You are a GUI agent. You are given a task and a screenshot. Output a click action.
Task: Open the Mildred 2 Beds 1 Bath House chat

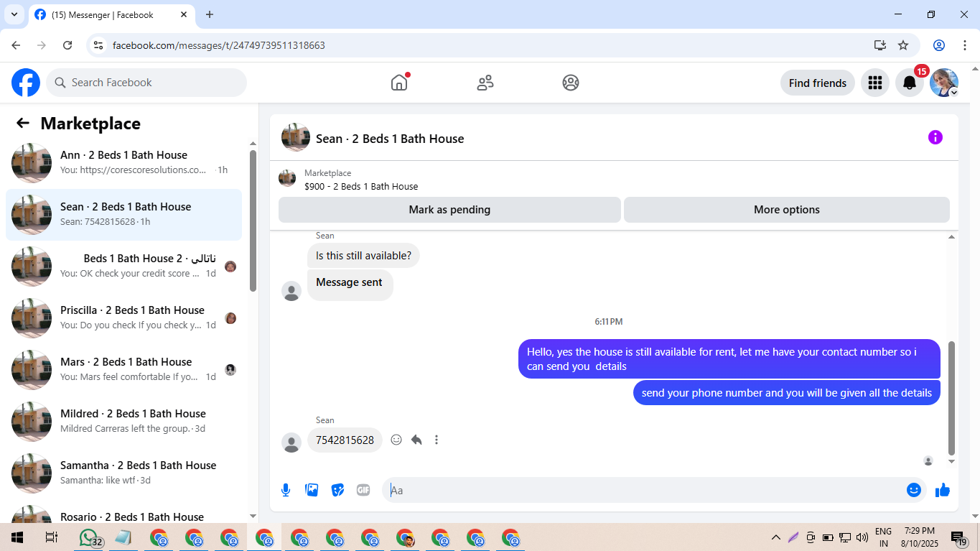[123, 422]
